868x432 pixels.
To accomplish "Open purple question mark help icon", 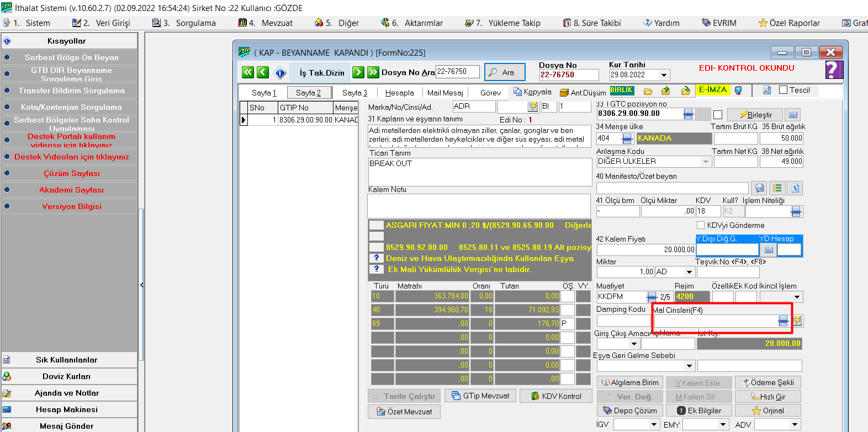I will click(834, 70).
